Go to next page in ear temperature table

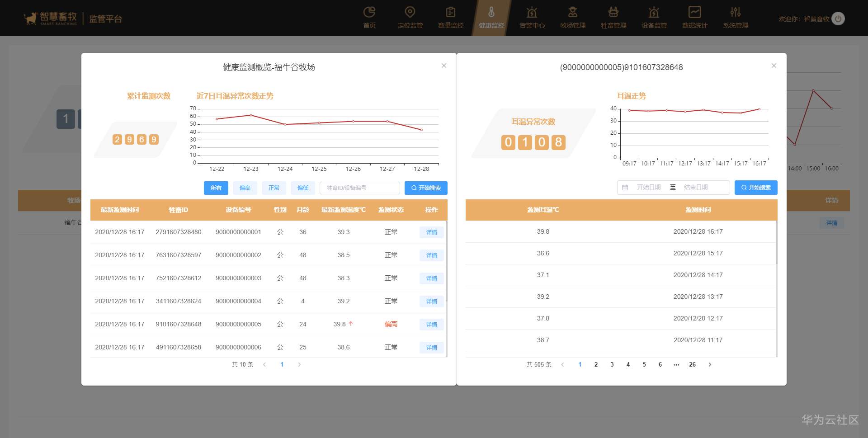click(710, 364)
